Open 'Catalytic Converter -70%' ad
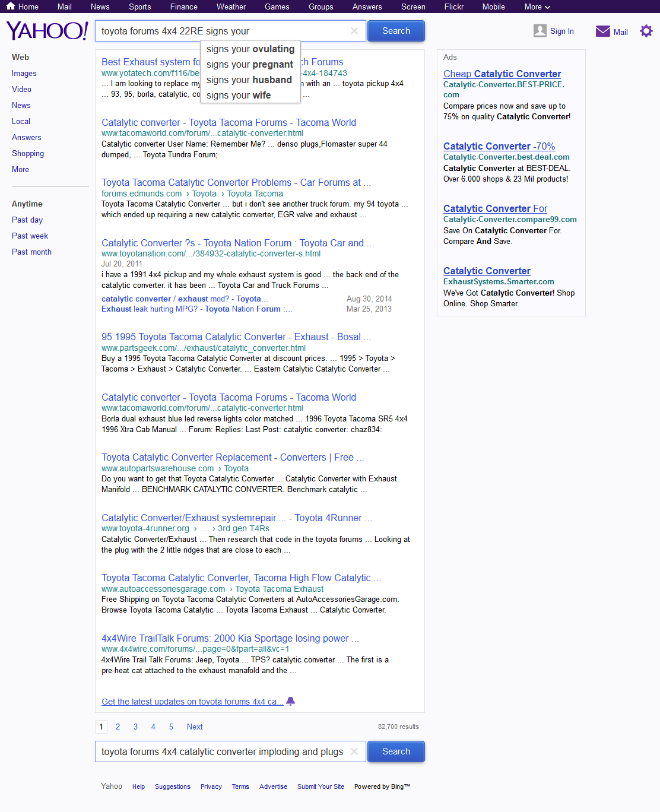This screenshot has width=660, height=812. [499, 146]
